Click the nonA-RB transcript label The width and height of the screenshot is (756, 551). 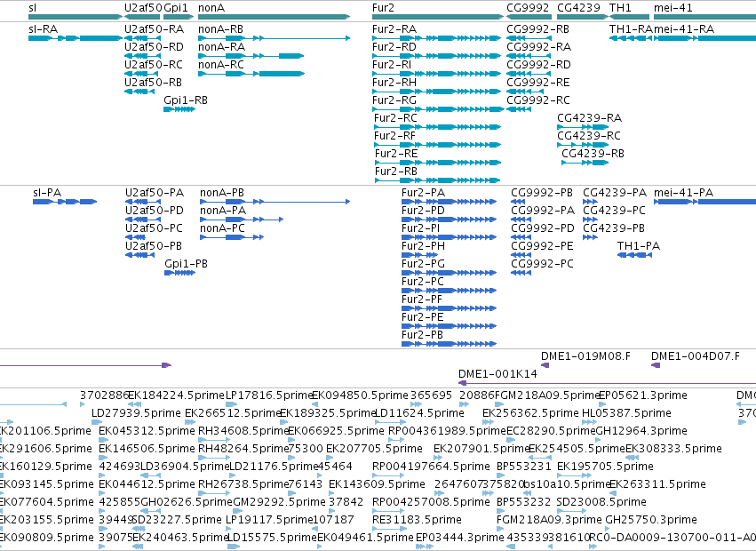pos(221,29)
